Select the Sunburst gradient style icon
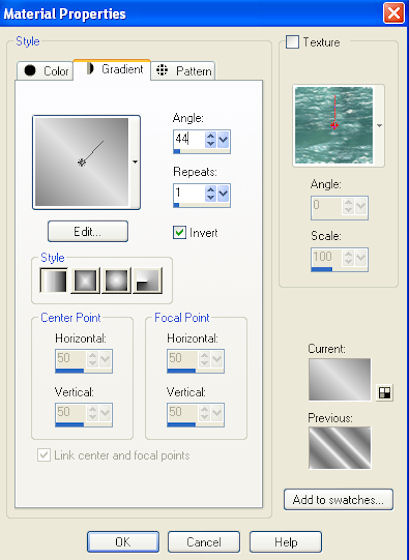This screenshot has height=560, width=409. tap(116, 280)
